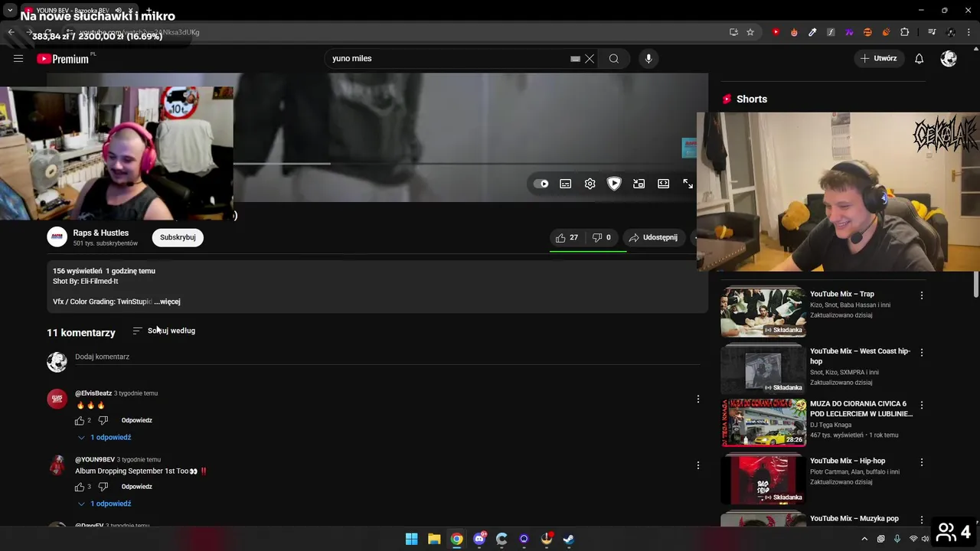The height and width of the screenshot is (551, 980).
Task: Open the Chrome media control icon
Action: pyautogui.click(x=932, y=32)
